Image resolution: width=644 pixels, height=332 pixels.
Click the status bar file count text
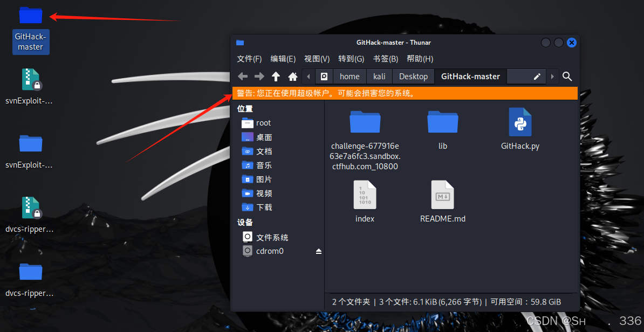pos(447,302)
